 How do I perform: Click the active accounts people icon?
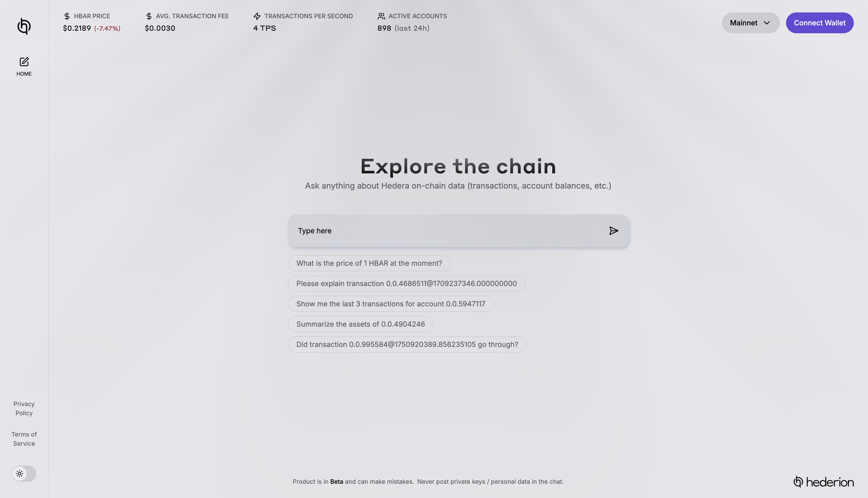pyautogui.click(x=381, y=16)
